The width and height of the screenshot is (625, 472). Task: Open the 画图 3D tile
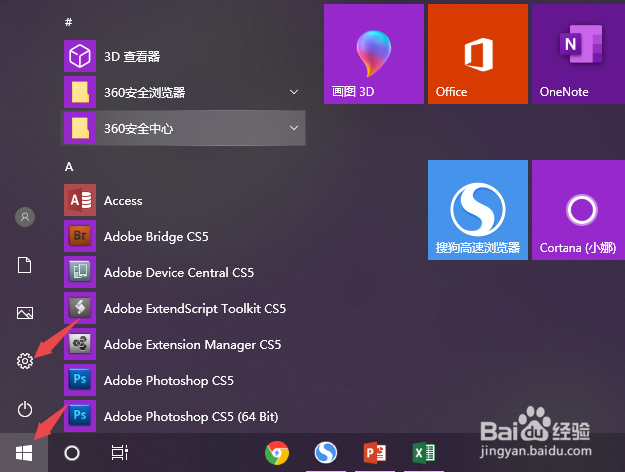[x=374, y=54]
